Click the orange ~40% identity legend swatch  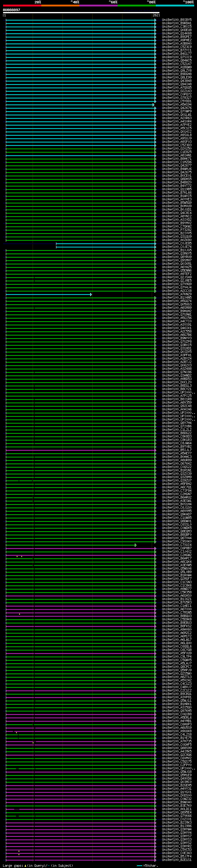pos(60,6)
